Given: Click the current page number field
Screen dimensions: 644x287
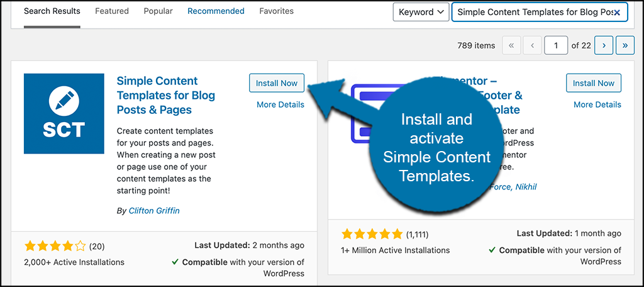Looking at the screenshot, I should point(556,46).
